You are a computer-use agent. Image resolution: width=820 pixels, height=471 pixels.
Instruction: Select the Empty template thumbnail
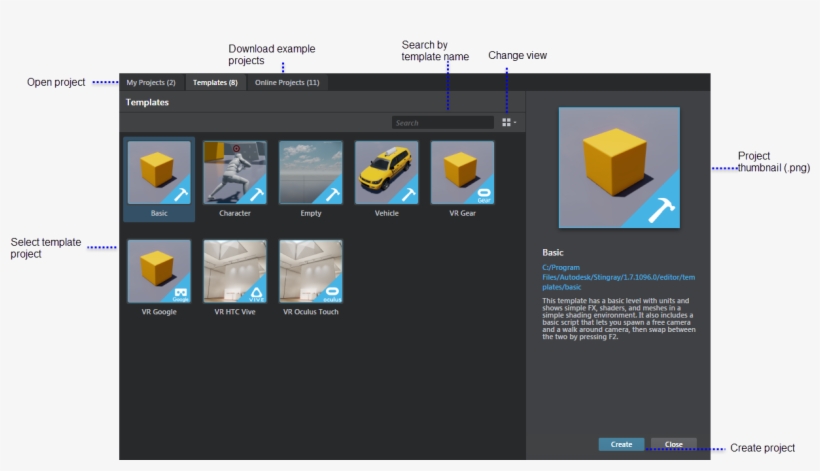pyautogui.click(x=311, y=172)
